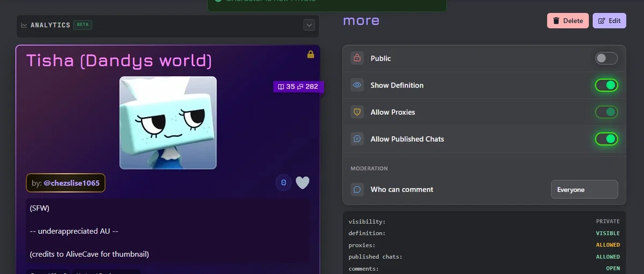Image resolution: width=644 pixels, height=274 pixels.
Task: Click the 'Allow Proxies' label
Action: click(393, 112)
